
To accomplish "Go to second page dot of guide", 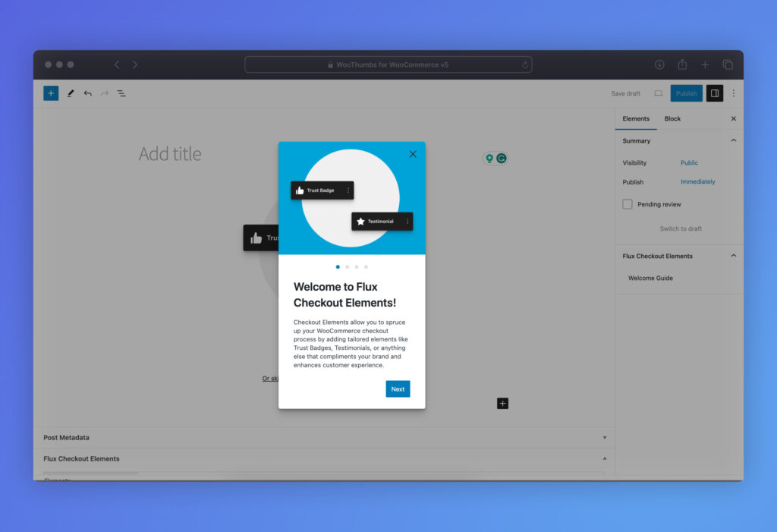I will (x=347, y=267).
